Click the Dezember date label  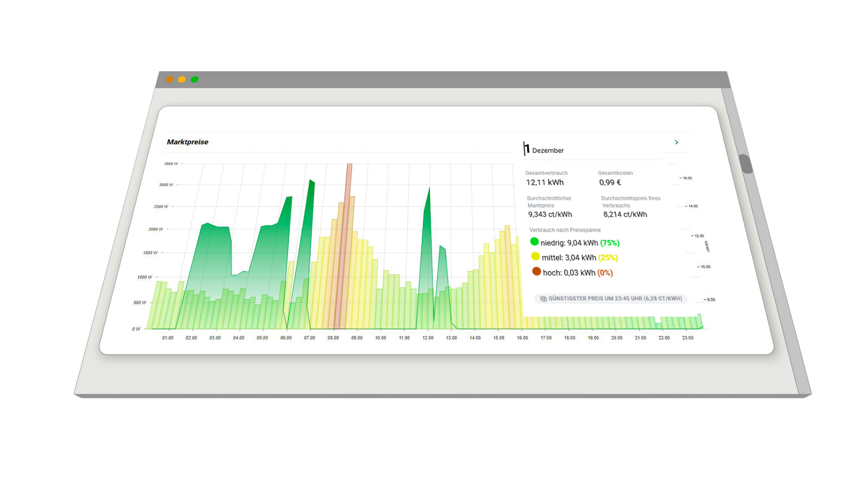[548, 150]
